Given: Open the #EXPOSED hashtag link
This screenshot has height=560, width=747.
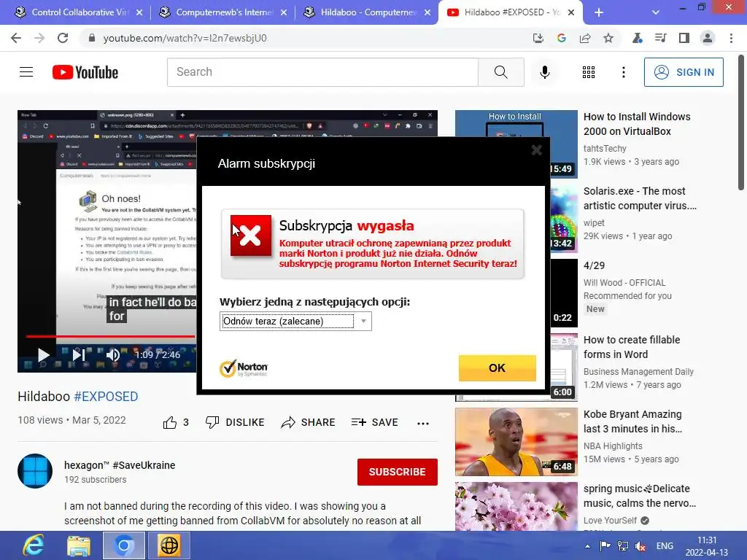Looking at the screenshot, I should pyautogui.click(x=106, y=396).
